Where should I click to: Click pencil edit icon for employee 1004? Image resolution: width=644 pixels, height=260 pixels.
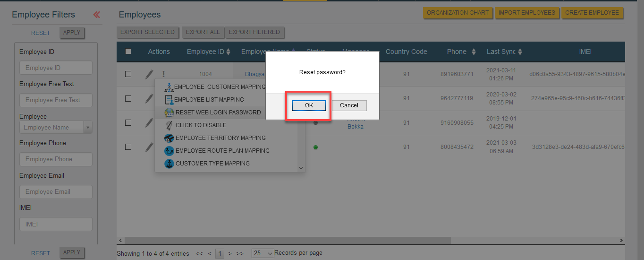[149, 74]
